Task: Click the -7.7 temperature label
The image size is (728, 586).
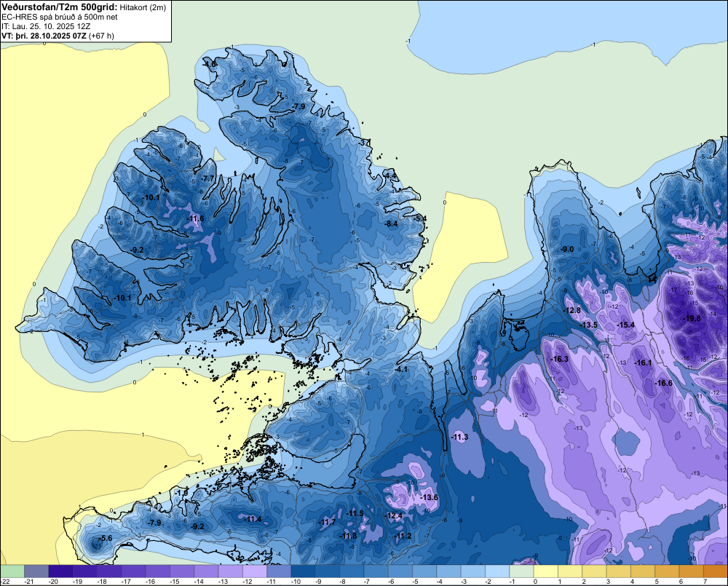Action: pyautogui.click(x=208, y=178)
